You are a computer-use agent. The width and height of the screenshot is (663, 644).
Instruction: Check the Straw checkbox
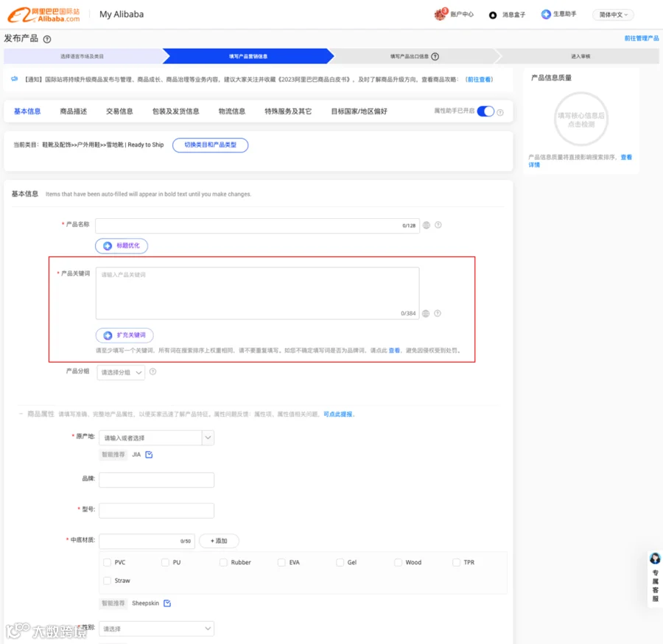click(x=107, y=581)
